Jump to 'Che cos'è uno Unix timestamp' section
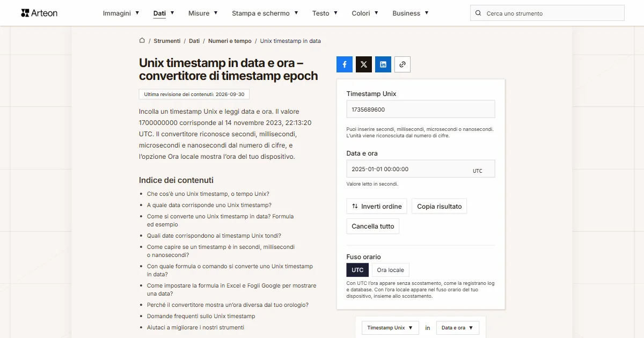This screenshot has width=644, height=338. point(208,194)
